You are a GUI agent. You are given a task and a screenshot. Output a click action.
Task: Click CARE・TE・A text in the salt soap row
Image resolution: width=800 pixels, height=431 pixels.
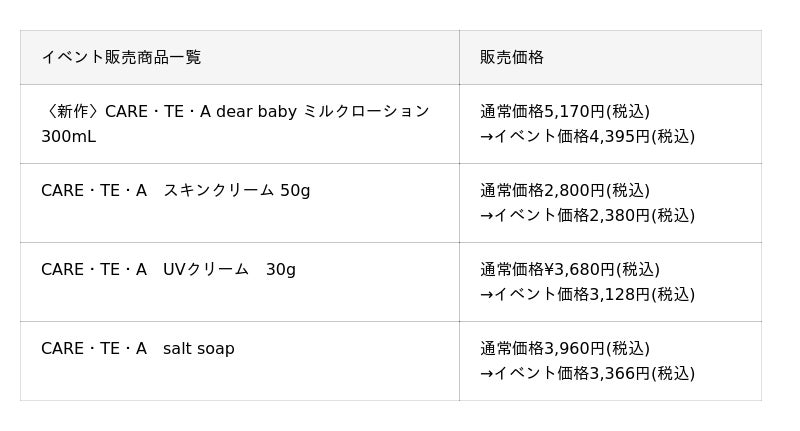(x=93, y=348)
